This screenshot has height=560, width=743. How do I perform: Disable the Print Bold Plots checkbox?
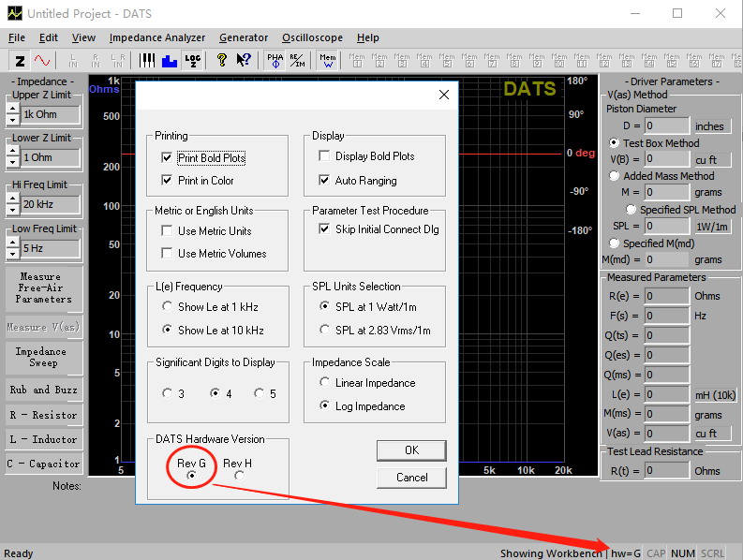[x=168, y=158]
